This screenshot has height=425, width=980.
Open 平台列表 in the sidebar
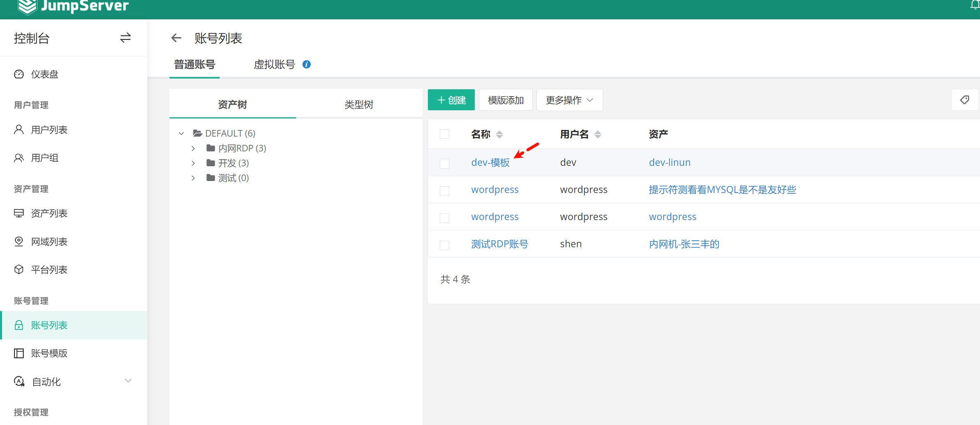point(49,270)
